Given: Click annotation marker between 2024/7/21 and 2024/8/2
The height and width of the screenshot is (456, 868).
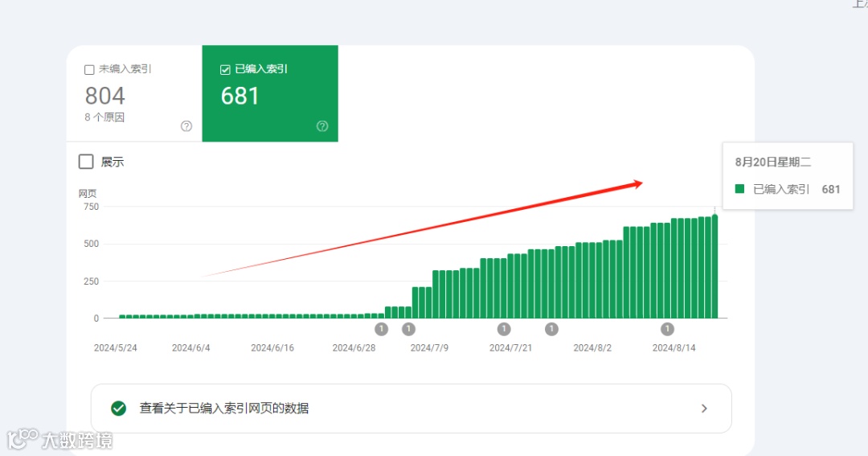Looking at the screenshot, I should 551,329.
